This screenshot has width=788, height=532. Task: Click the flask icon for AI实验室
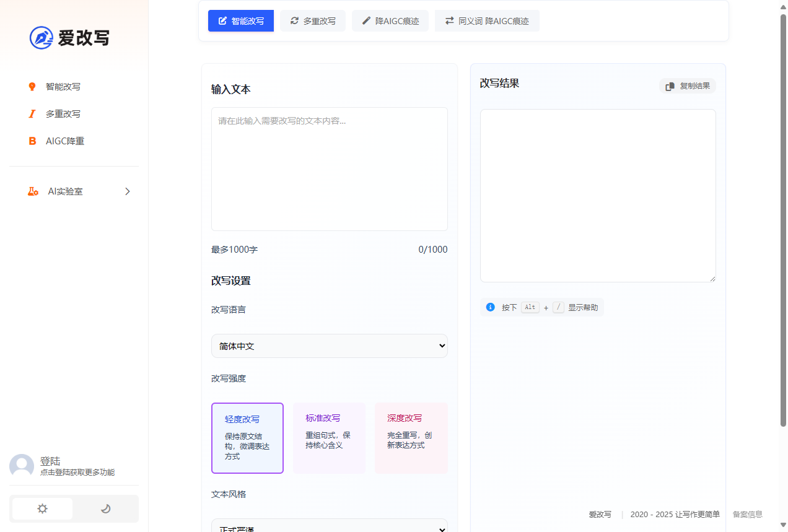33,191
